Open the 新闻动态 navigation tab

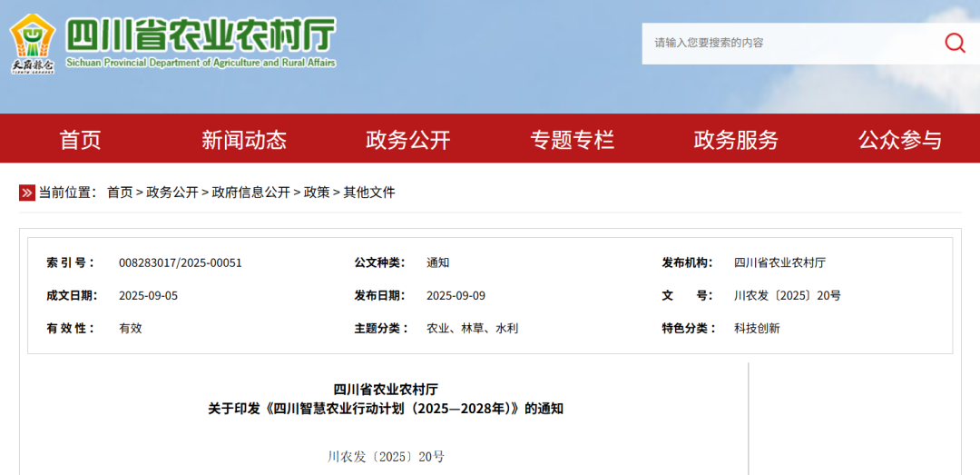point(244,140)
